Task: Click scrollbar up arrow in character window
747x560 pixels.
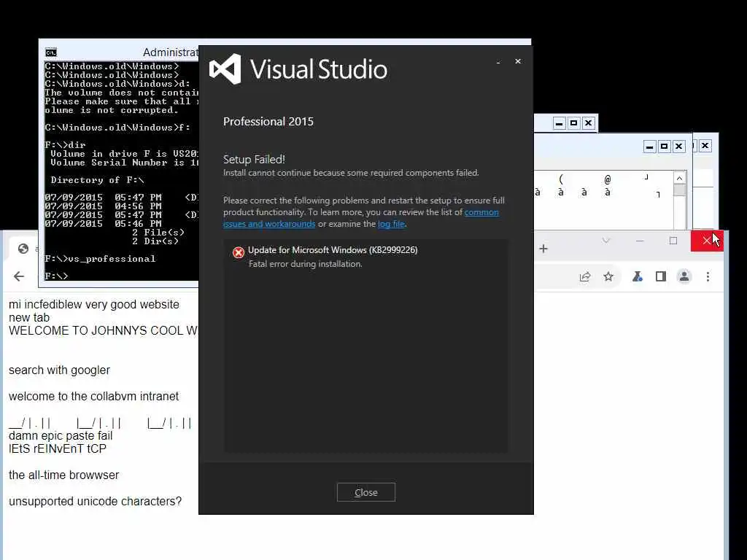Action: click(x=679, y=178)
